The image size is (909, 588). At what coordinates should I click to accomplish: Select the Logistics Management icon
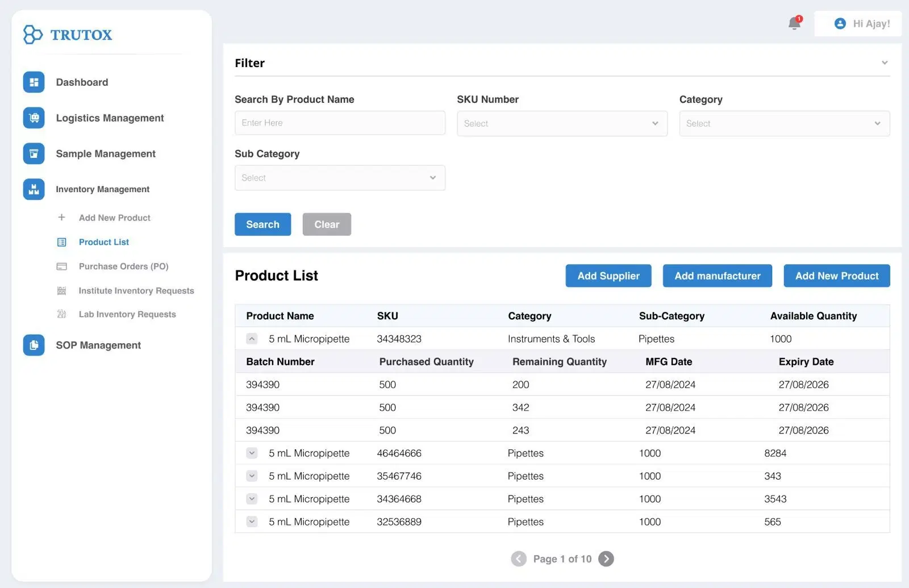34,118
